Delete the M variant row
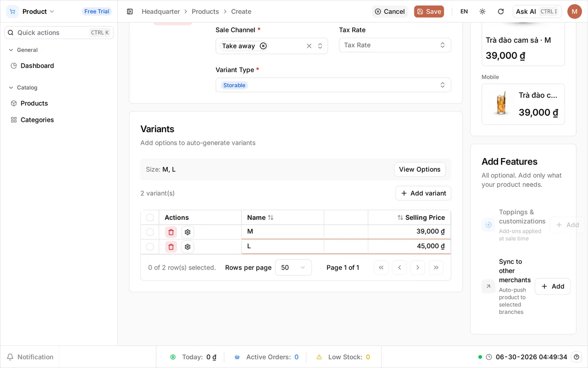The height and width of the screenshot is (368, 588). click(171, 232)
